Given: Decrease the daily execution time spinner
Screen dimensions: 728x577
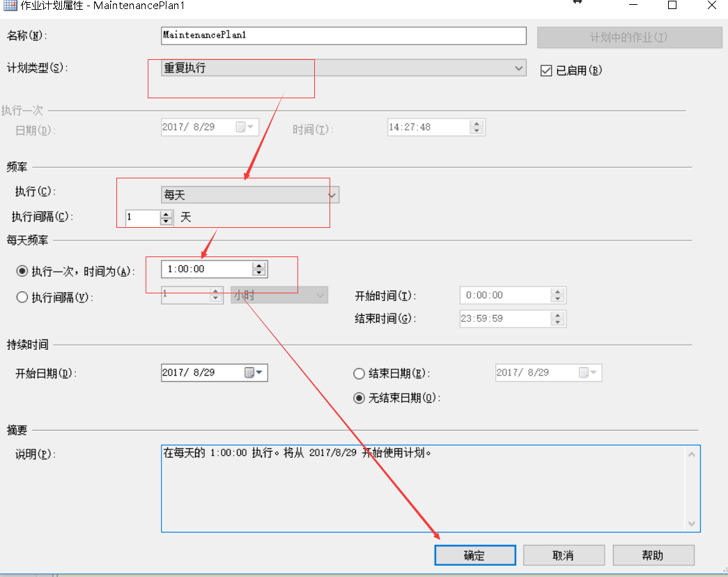Looking at the screenshot, I should [258, 272].
